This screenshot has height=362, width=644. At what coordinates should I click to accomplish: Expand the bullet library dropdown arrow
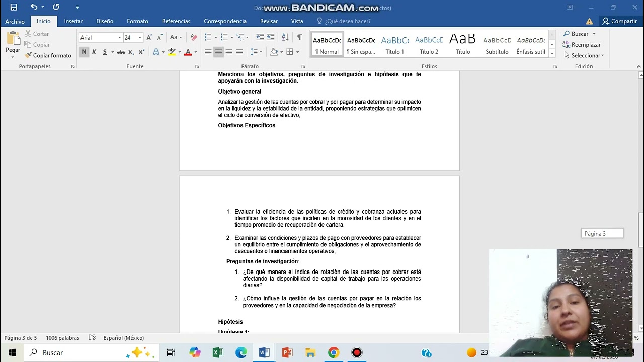click(x=215, y=37)
